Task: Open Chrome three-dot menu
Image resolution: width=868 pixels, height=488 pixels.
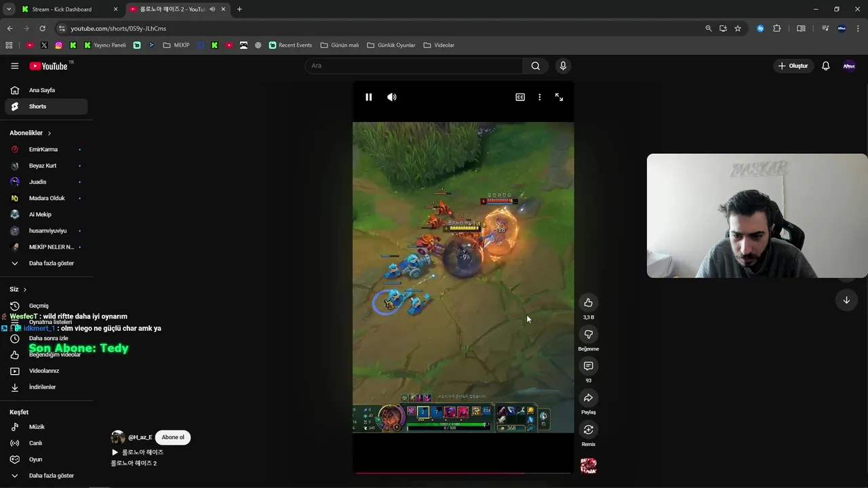Action: 859,28
